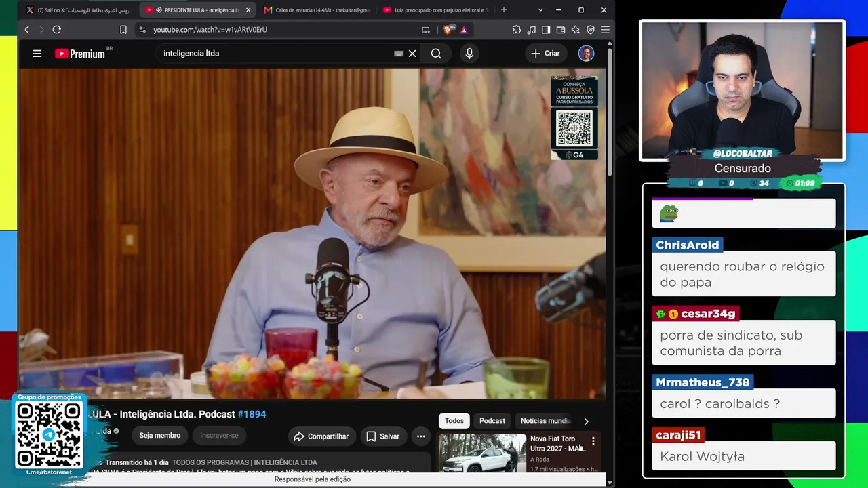868x488 pixels.
Task: Open the Brave Rewards triangle icon
Action: 464,30
